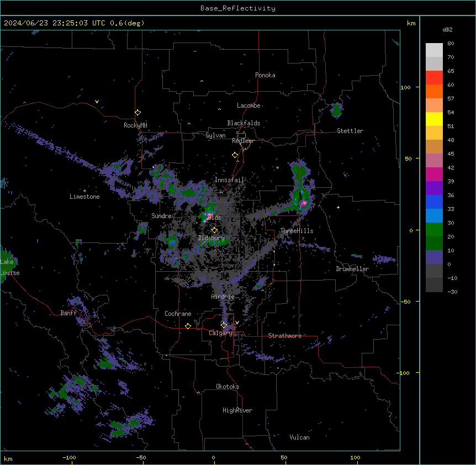Click the -30 value on dBZ scale
Image resolution: width=476 pixels, height=465 pixels.
452,292
